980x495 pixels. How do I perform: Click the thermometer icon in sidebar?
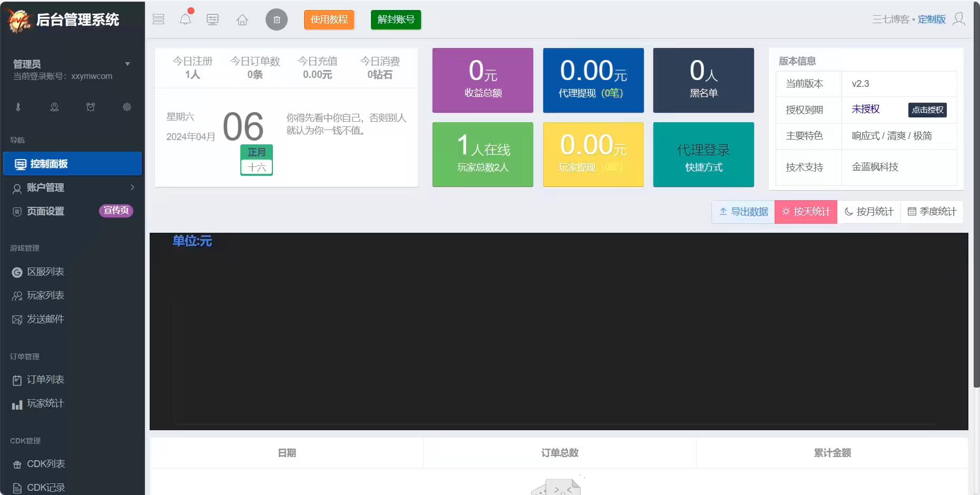[18, 107]
